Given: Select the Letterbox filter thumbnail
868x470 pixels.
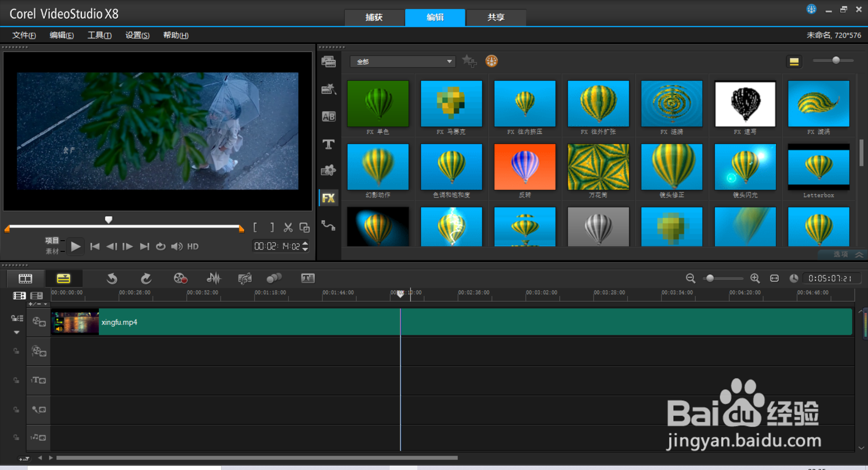Looking at the screenshot, I should 819,167.
